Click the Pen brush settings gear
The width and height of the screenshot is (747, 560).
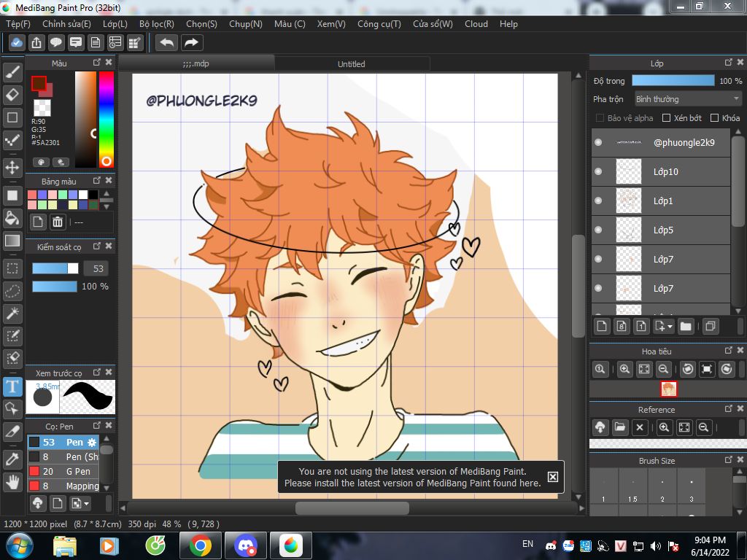[92, 443]
